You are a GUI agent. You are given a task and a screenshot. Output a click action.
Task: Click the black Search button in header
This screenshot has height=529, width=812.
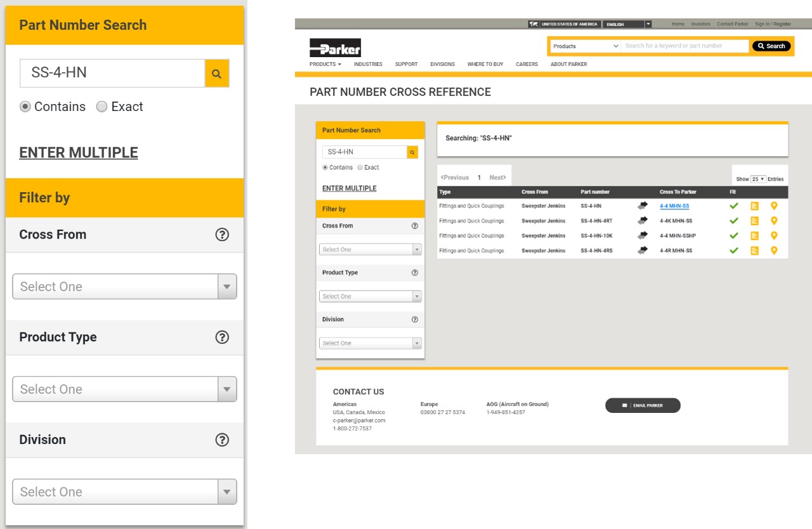coord(771,46)
